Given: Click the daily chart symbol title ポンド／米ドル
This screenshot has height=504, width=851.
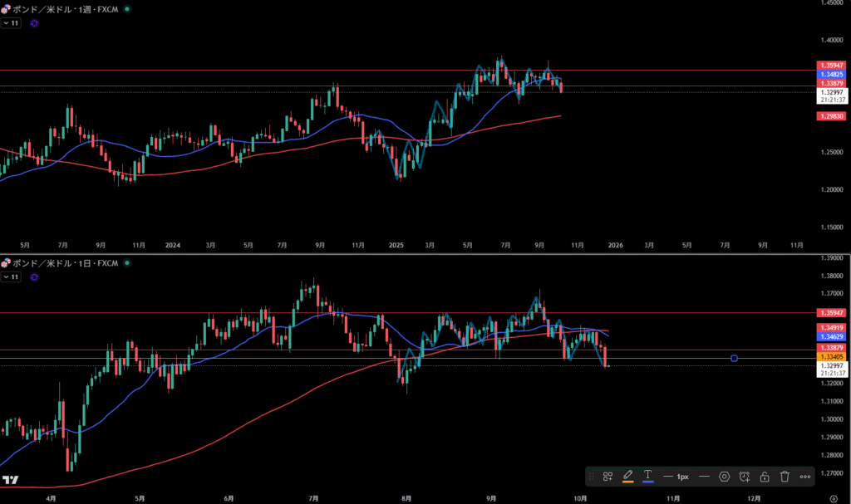Looking at the screenshot, I should point(42,262).
